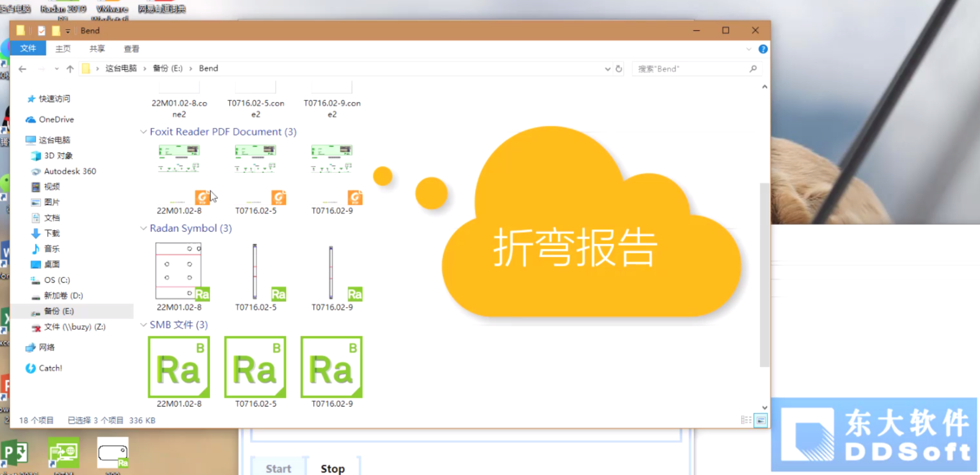Expand the ribbon with the chevron
980x475 pixels.
pos(749,49)
